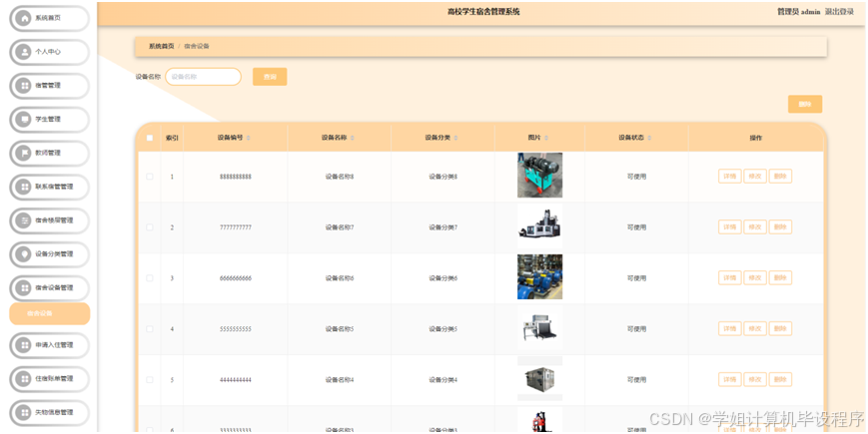Viewport: 868px width, 434px height.
Task: Click the 可使用 status in row 3
Action: [x=636, y=278]
